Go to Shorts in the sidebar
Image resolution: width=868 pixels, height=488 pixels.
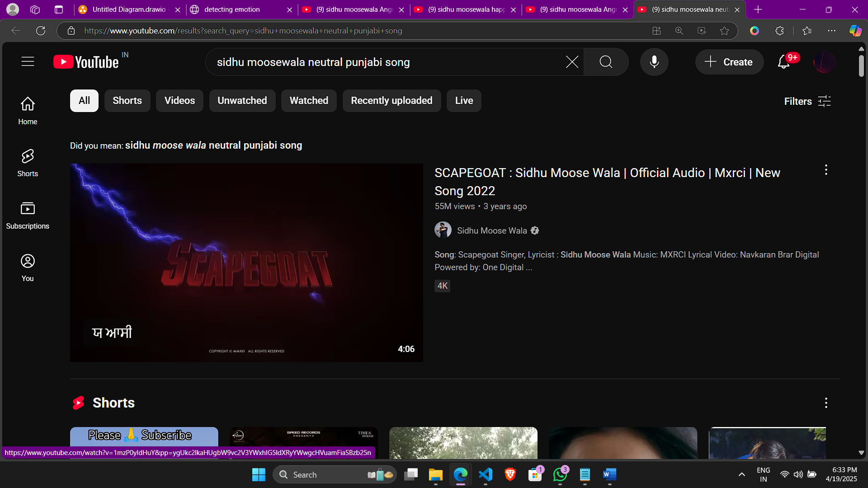pos(28,163)
